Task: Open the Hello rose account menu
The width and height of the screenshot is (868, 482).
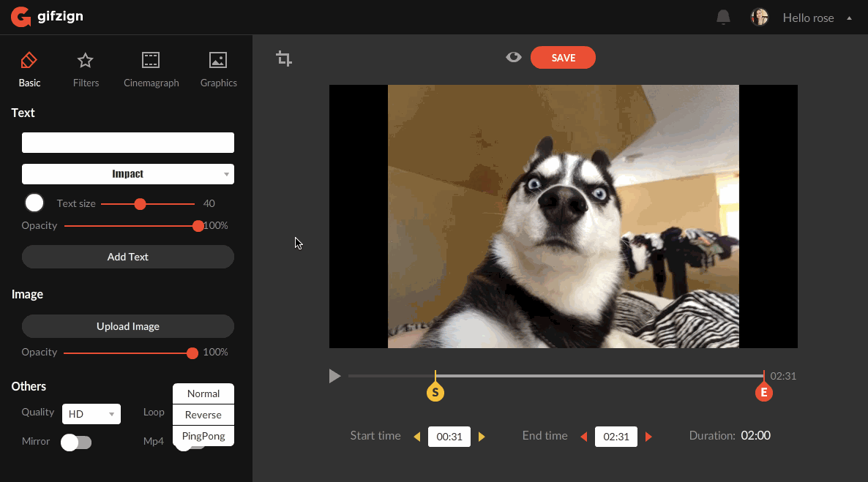Action: 817,18
